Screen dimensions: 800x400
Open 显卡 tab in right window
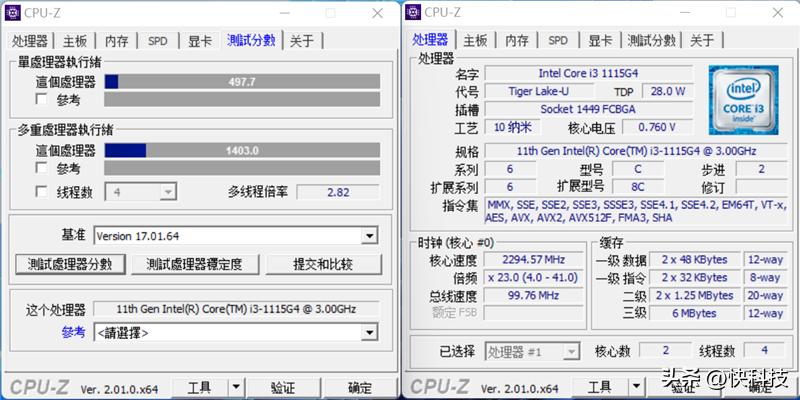pyautogui.click(x=599, y=41)
